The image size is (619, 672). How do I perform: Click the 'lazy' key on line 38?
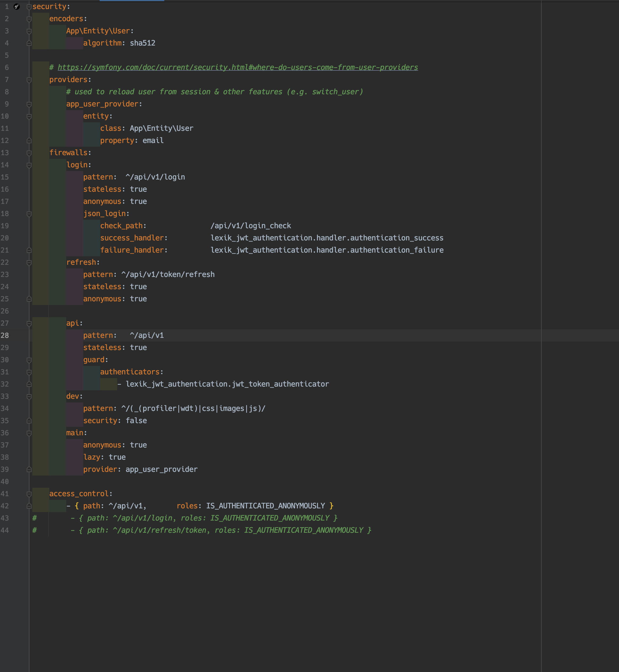pos(91,457)
